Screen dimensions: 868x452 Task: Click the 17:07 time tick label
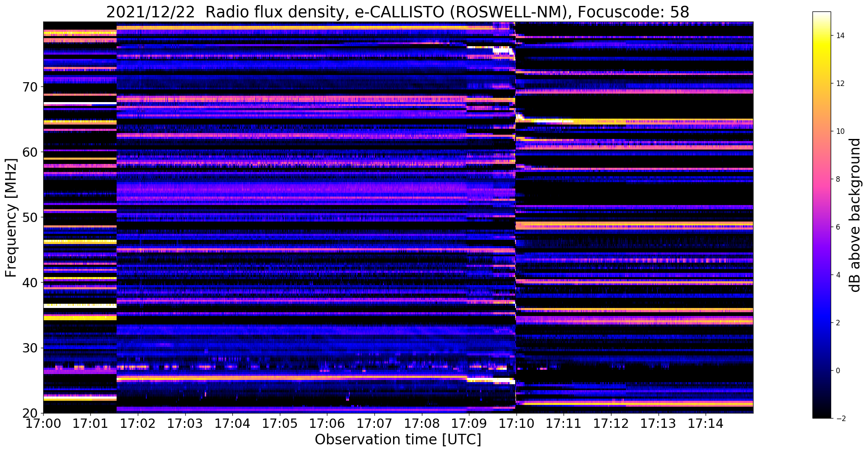374,423
